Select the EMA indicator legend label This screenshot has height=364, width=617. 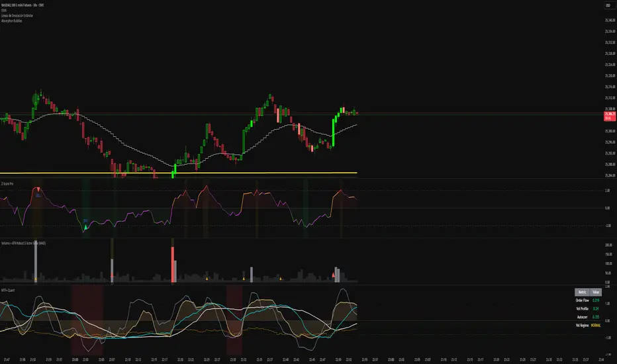coord(3,10)
